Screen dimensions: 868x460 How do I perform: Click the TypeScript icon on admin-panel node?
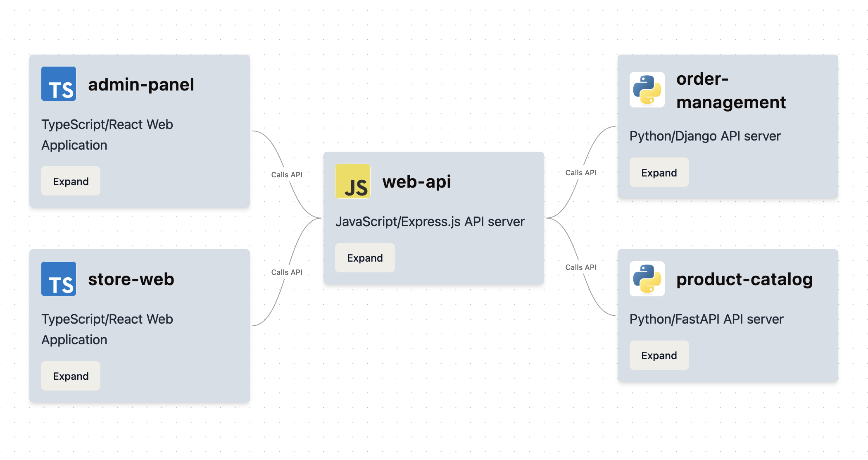pyautogui.click(x=58, y=84)
